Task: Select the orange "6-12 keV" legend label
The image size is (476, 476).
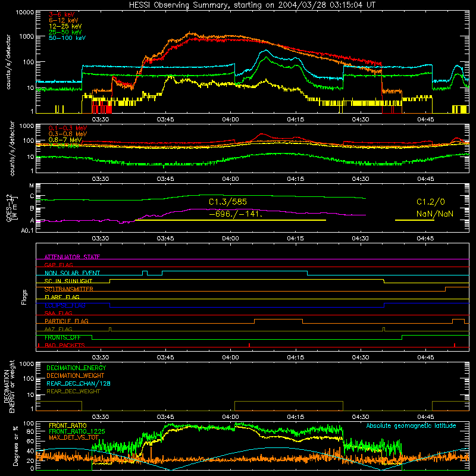Action: point(64,20)
